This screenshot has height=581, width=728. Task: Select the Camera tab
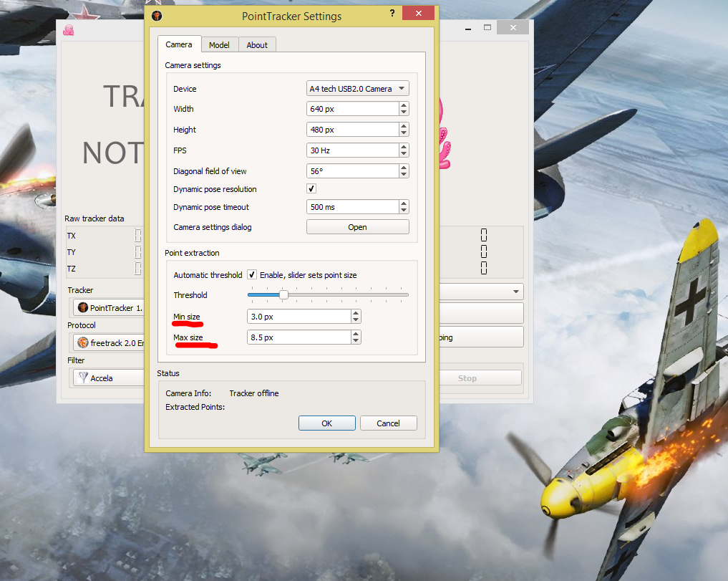[179, 44]
